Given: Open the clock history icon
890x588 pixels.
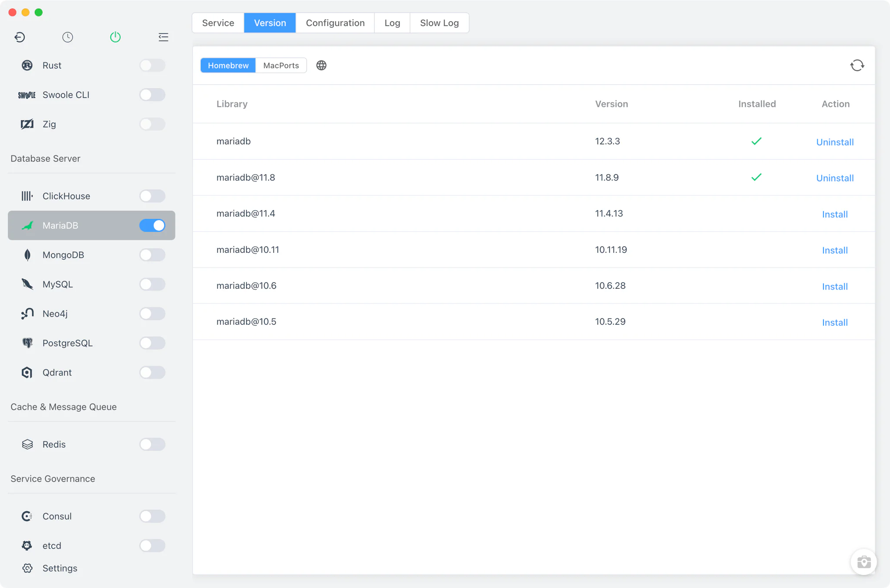Looking at the screenshot, I should click(67, 37).
